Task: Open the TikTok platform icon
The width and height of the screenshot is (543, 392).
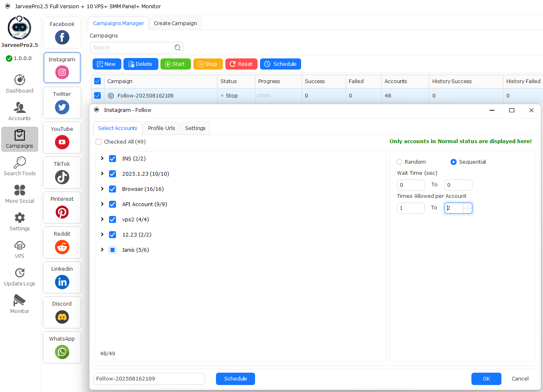Action: click(62, 177)
